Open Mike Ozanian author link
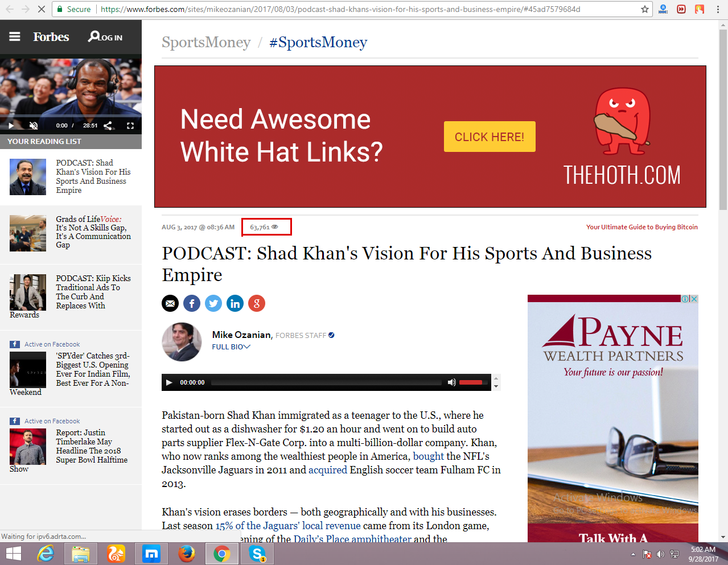728x565 pixels. coord(241,335)
